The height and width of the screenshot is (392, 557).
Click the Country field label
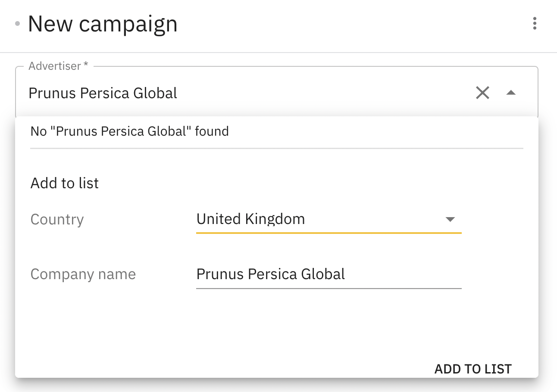pos(57,220)
